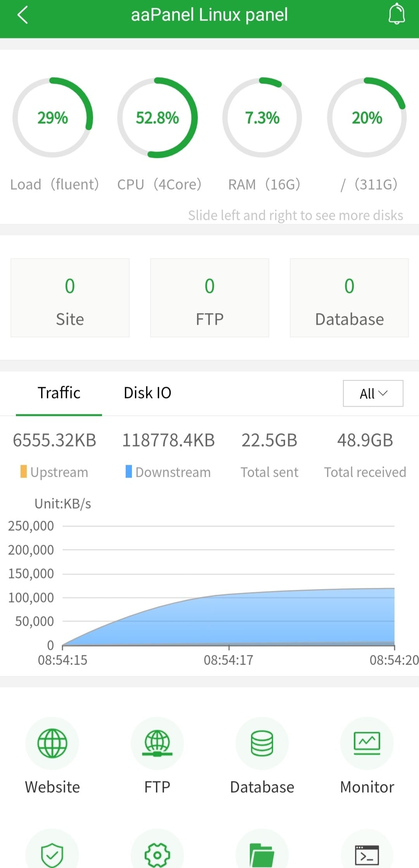Image resolution: width=419 pixels, height=868 pixels.
Task: Open the Site count card
Action: click(70, 298)
